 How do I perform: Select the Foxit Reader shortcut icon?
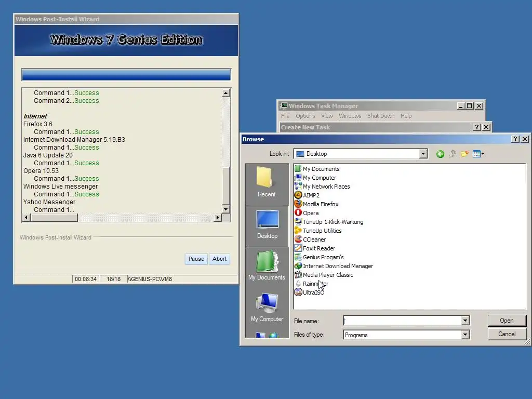click(x=298, y=248)
